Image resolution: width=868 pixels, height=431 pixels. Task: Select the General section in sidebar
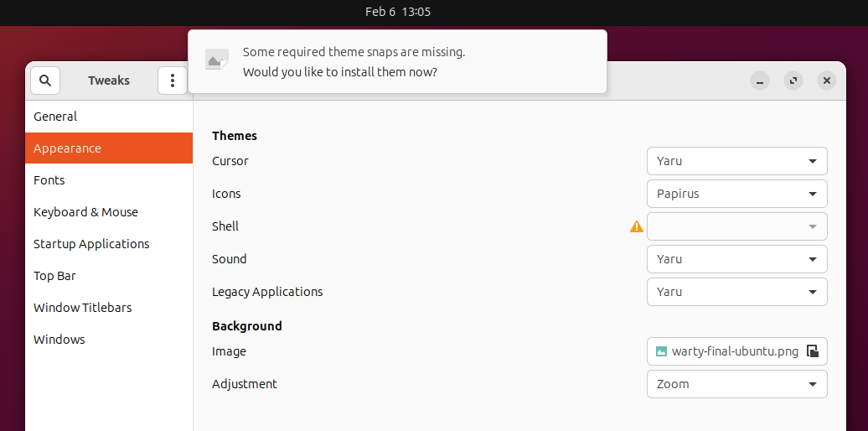click(55, 117)
